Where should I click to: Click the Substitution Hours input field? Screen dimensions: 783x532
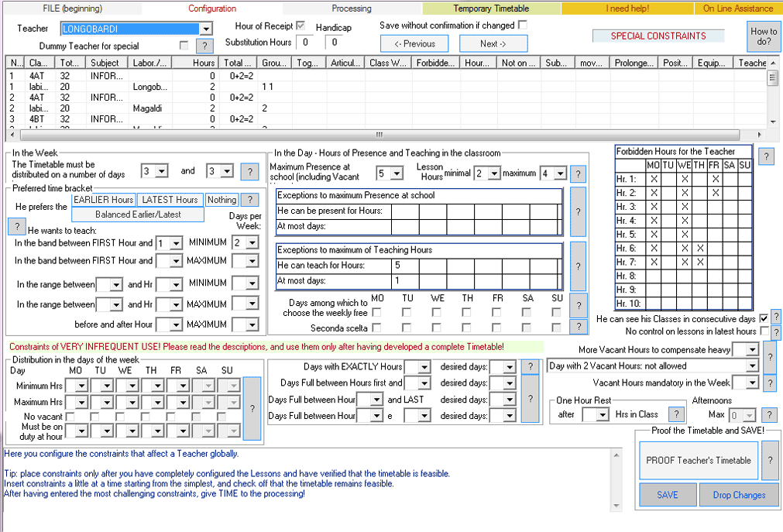pos(305,43)
